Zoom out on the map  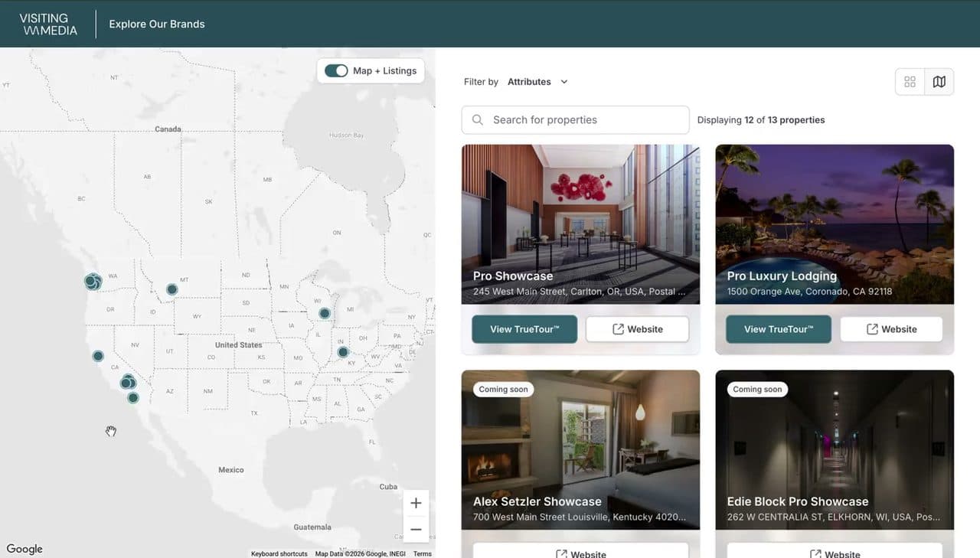click(416, 529)
